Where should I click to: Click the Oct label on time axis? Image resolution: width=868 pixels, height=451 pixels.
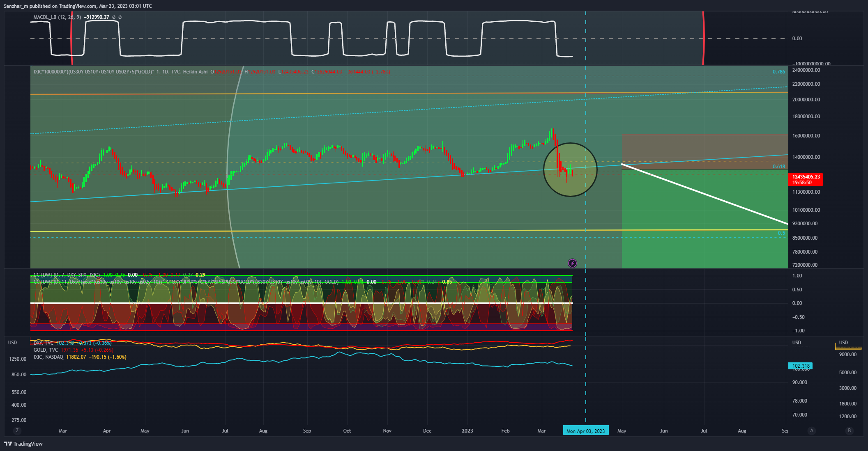point(347,431)
